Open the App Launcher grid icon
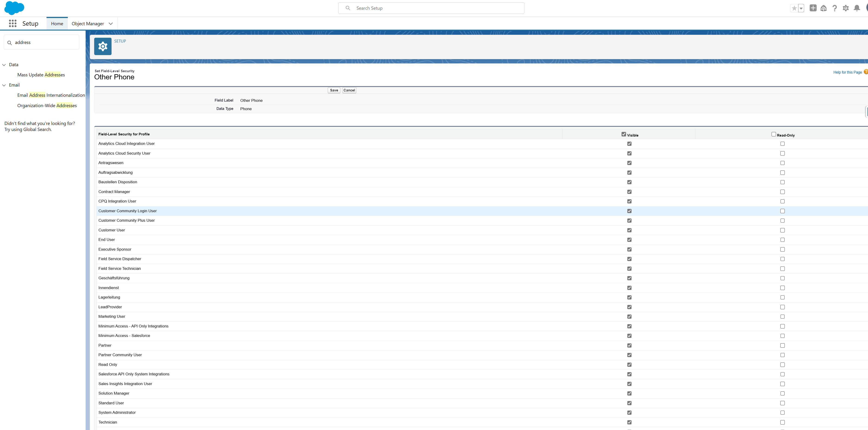 (x=12, y=23)
